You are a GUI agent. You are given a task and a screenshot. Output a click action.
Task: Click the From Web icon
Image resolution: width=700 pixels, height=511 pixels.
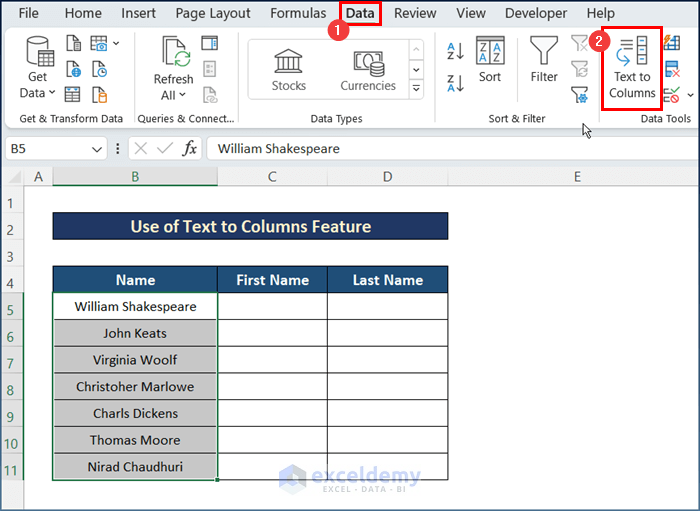click(x=74, y=69)
